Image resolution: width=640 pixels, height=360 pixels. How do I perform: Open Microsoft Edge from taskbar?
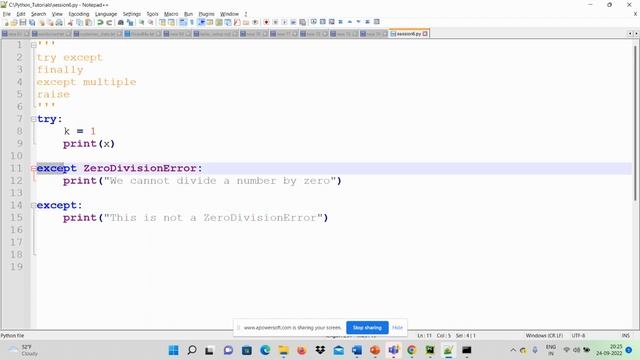(265, 350)
